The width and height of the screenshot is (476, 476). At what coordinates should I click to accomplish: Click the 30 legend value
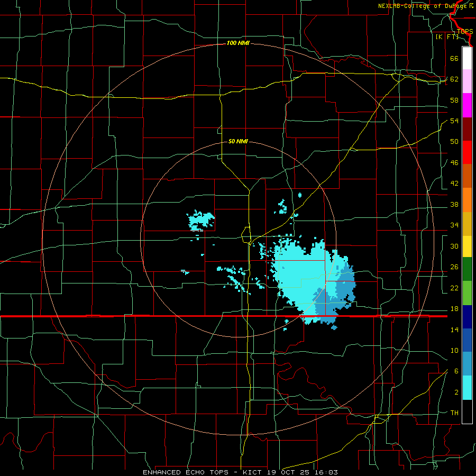[454, 246]
